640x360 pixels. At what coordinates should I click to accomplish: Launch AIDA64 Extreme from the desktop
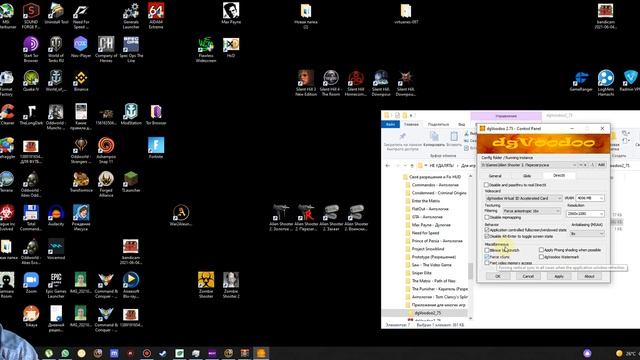pos(156,16)
